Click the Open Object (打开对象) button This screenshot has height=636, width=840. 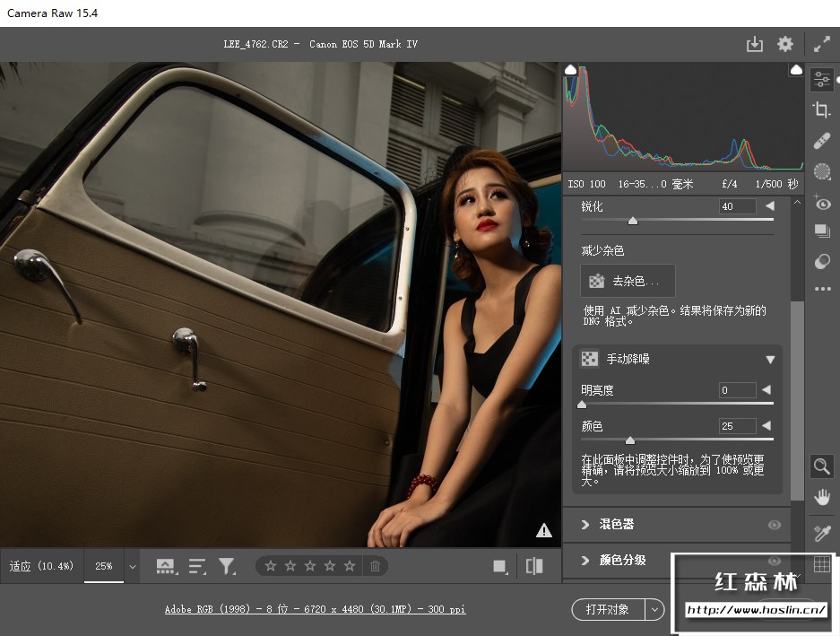pos(607,610)
